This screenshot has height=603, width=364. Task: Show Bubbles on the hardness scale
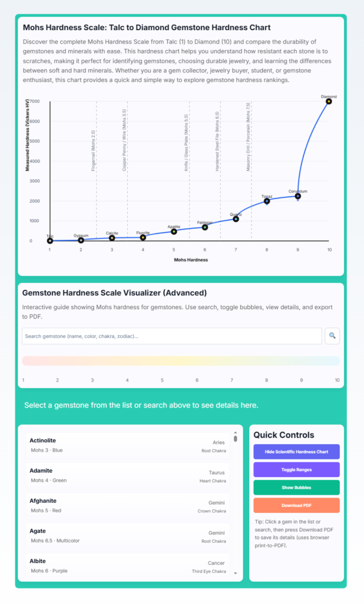pos(296,487)
